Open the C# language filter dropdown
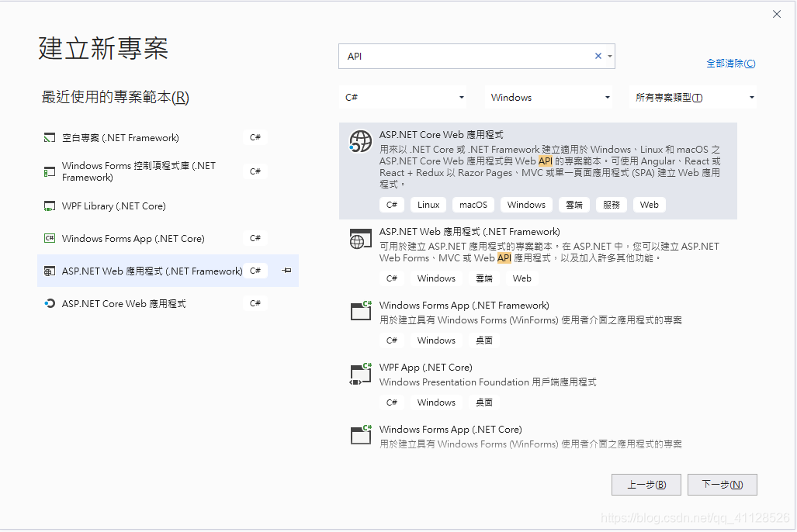The width and height of the screenshot is (797, 532). pos(403,97)
